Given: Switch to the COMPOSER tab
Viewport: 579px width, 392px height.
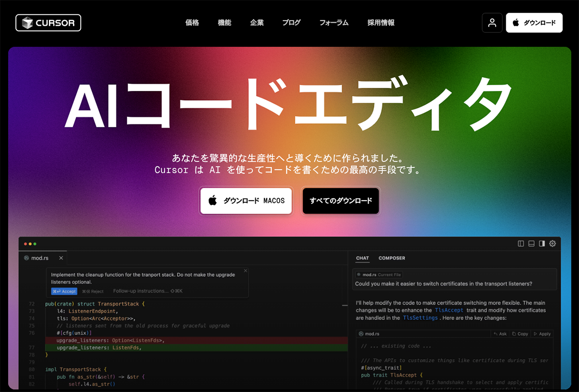Looking at the screenshot, I should (x=392, y=258).
